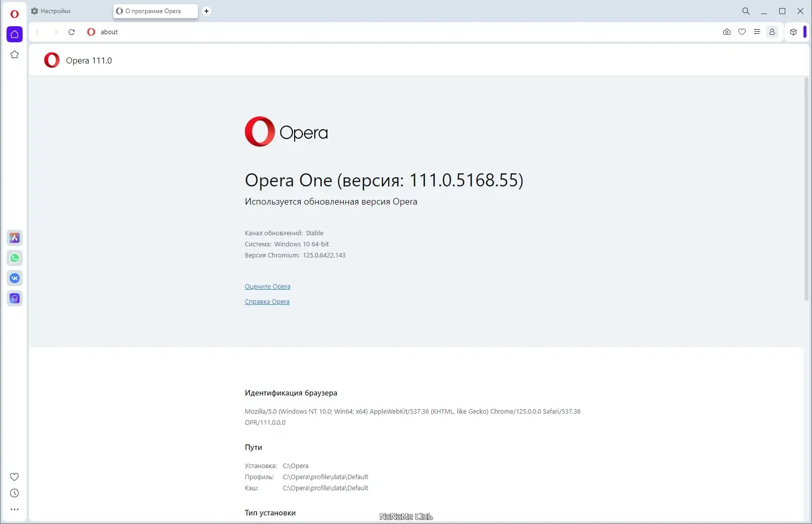
Task: Reload the current page
Action: click(72, 32)
